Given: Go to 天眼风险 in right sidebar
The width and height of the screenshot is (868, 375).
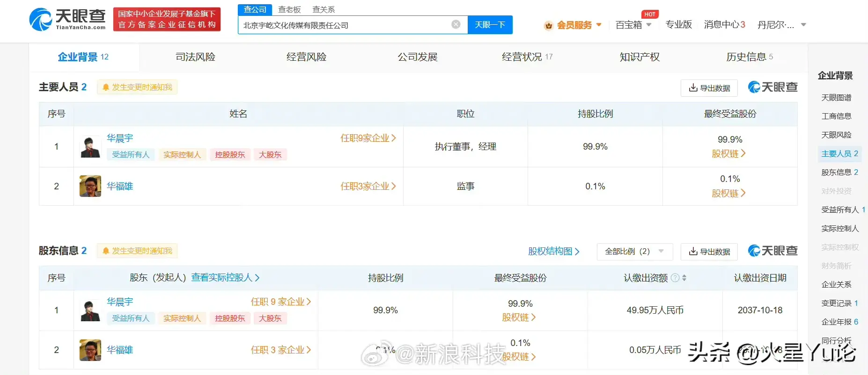Looking at the screenshot, I should 836,135.
